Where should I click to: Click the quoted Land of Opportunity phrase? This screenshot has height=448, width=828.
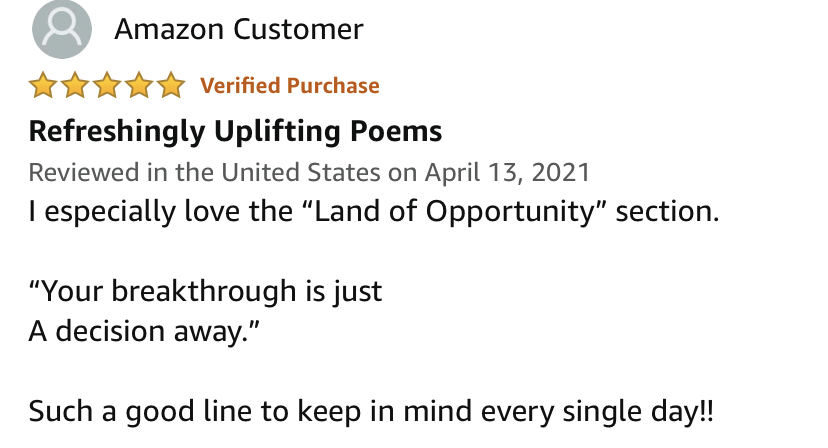coord(454,212)
